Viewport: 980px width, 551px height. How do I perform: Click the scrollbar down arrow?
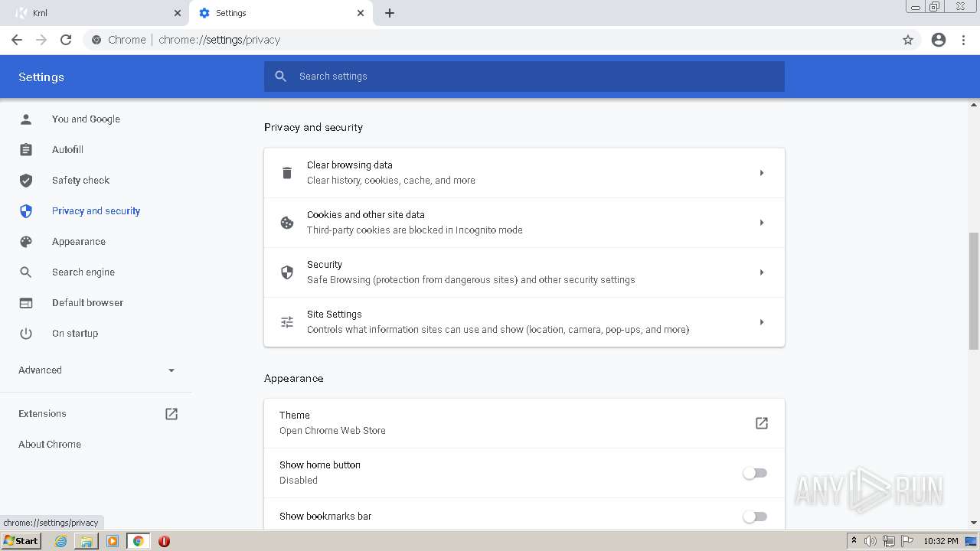(974, 523)
